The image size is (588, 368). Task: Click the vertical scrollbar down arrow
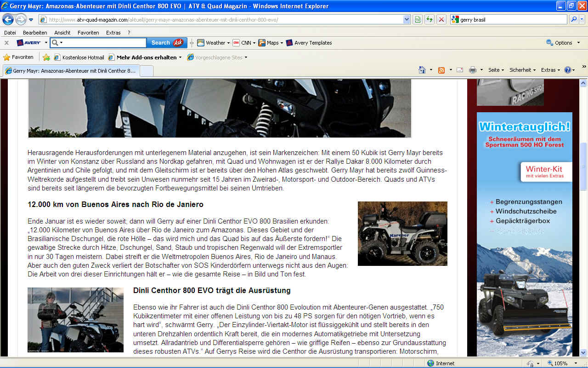pyautogui.click(x=583, y=353)
